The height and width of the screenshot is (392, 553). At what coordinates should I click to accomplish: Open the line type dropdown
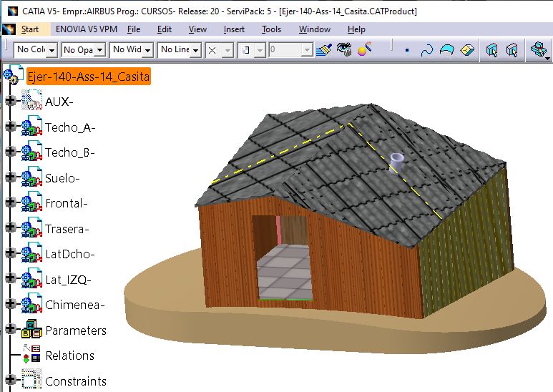point(195,50)
